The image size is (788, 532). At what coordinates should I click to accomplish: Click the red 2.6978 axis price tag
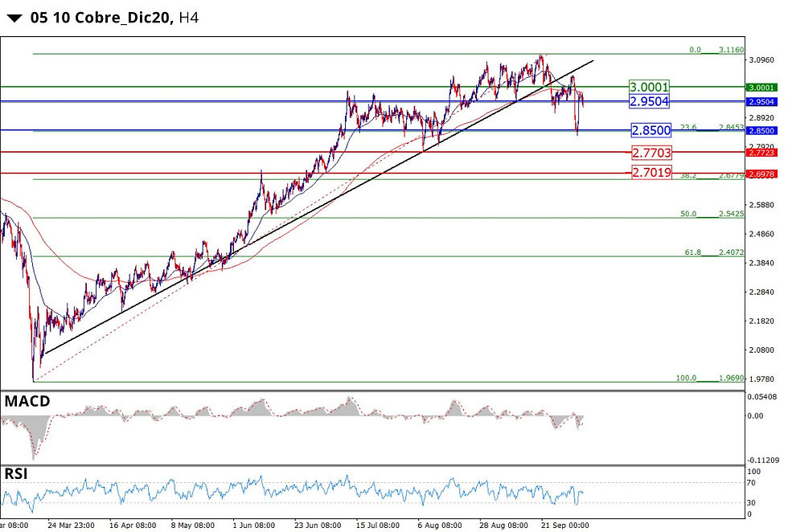[x=764, y=173]
